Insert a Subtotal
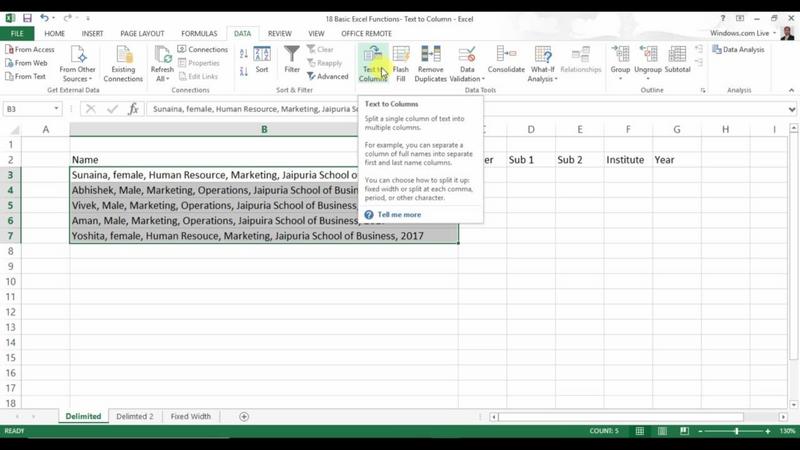This screenshot has height=450, width=800. point(677,59)
